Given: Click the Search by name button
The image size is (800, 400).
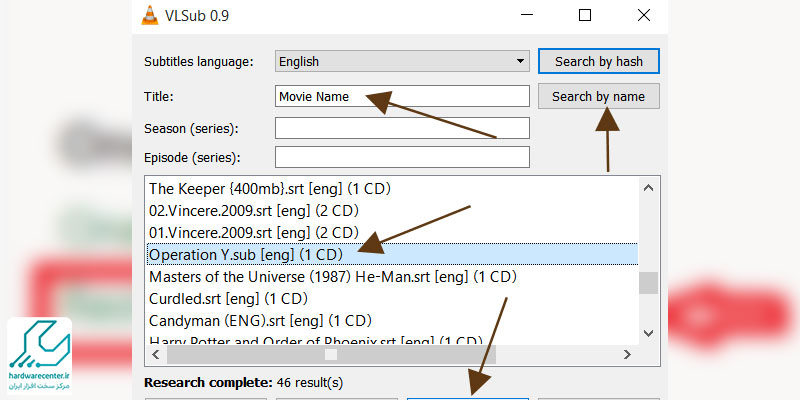Looking at the screenshot, I should tap(598, 96).
